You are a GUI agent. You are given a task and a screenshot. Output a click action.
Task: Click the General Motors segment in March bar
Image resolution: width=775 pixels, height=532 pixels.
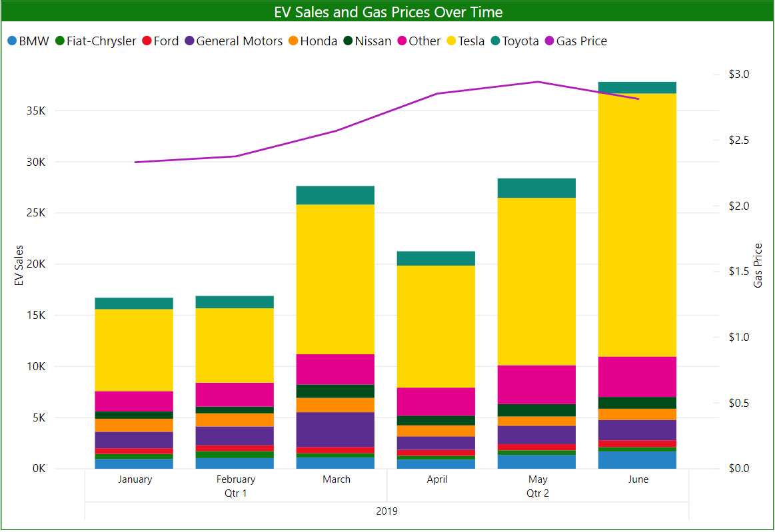(x=336, y=429)
